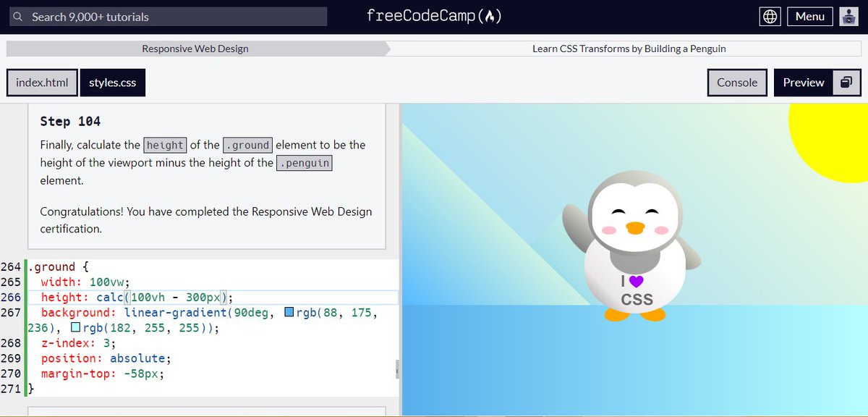Open color picker for rgb(182, 255, 255)
The image size is (868, 417).
(x=76, y=328)
